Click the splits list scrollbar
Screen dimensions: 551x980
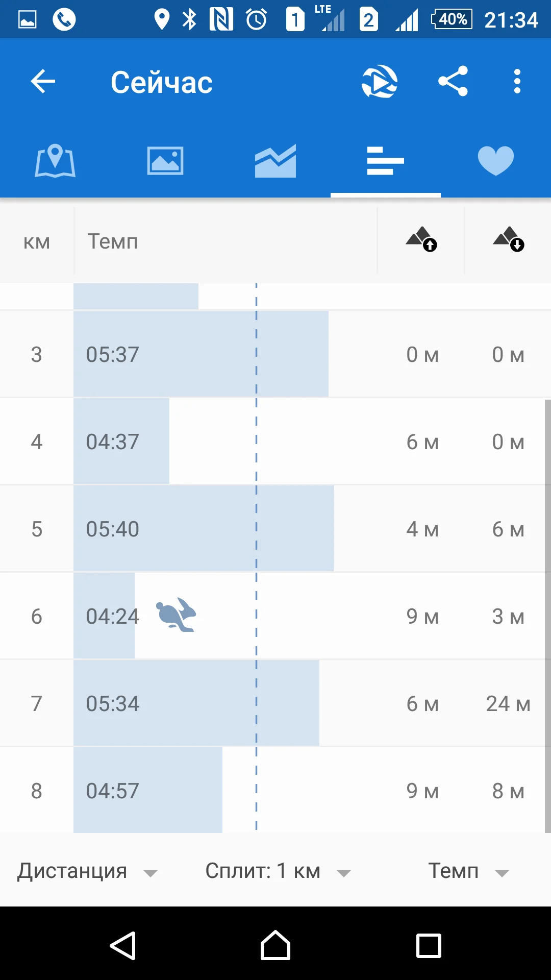pyautogui.click(x=547, y=612)
